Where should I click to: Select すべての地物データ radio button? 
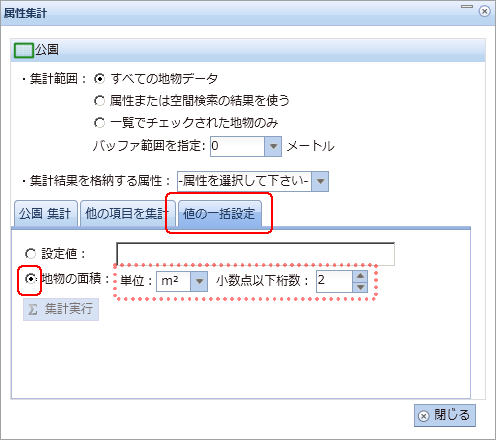click(99, 79)
